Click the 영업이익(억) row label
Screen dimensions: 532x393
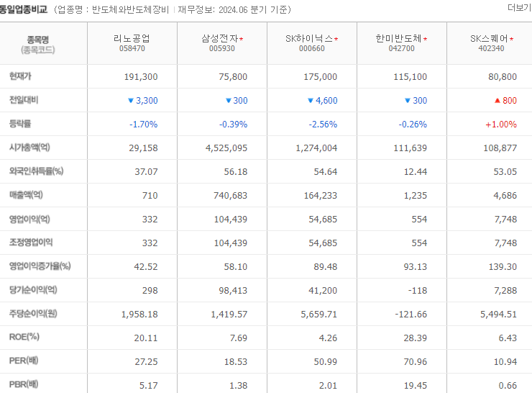pos(29,219)
